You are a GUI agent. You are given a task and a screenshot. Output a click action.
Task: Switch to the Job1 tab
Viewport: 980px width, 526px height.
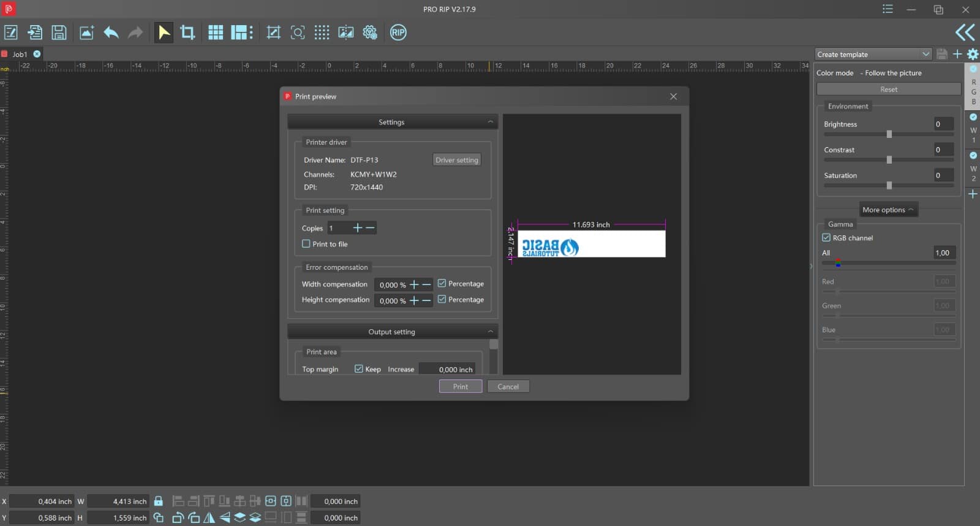pyautogui.click(x=20, y=55)
